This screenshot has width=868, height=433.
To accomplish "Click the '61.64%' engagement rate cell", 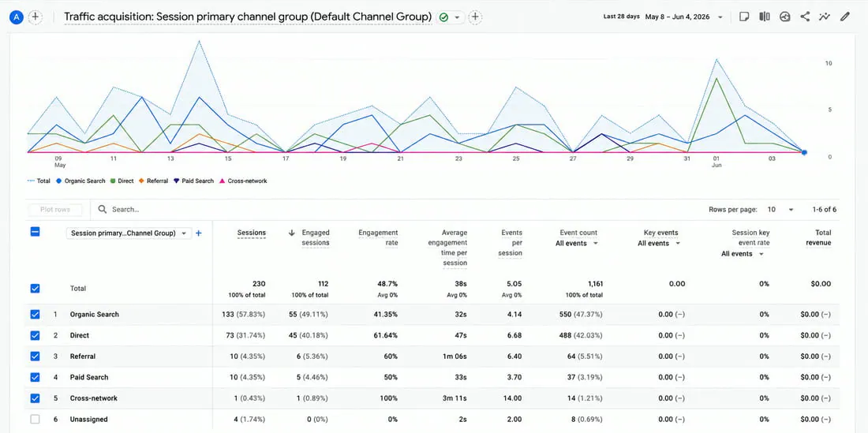I will pyautogui.click(x=385, y=335).
